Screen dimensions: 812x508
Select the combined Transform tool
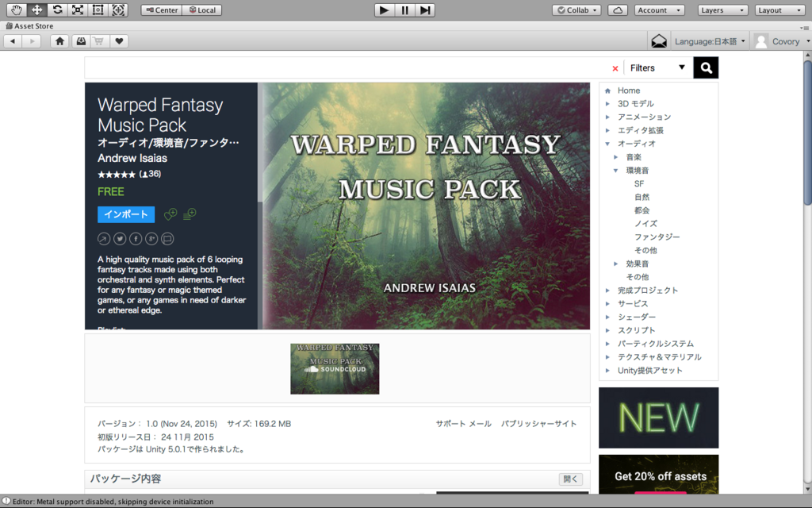[x=118, y=10]
